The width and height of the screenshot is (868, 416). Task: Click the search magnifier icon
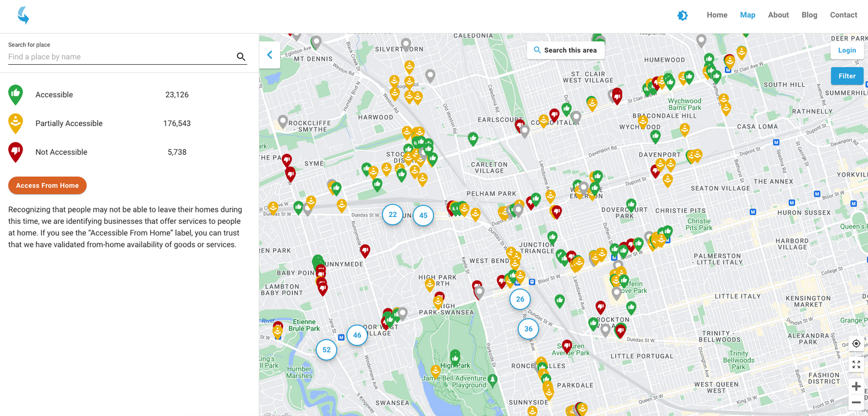[x=241, y=57]
